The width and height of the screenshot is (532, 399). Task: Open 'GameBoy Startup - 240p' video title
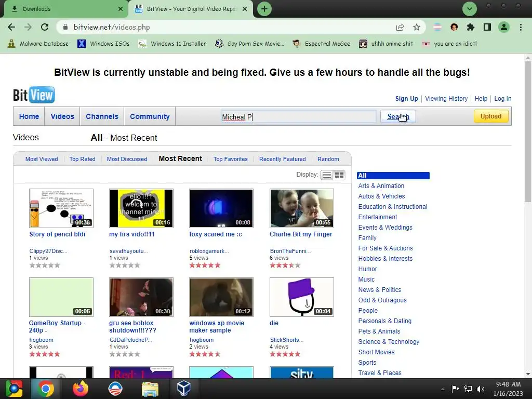tap(57, 326)
